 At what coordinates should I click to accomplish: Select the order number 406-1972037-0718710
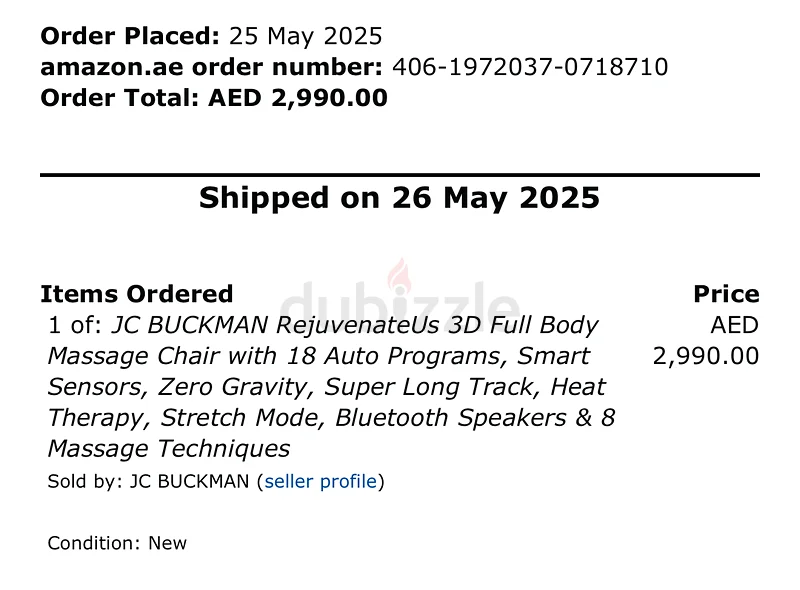[530, 67]
